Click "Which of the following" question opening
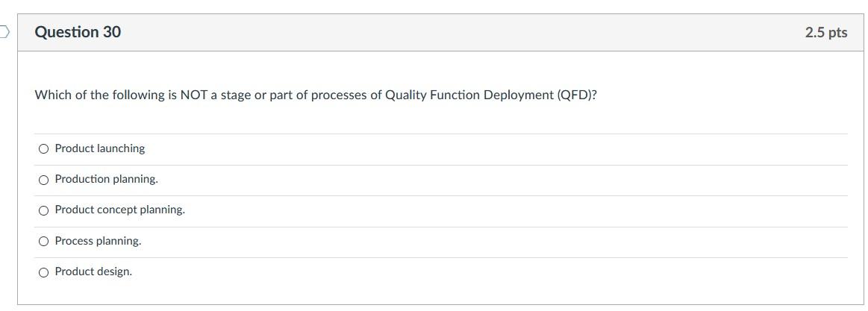This screenshot has height=311, width=868. point(99,95)
